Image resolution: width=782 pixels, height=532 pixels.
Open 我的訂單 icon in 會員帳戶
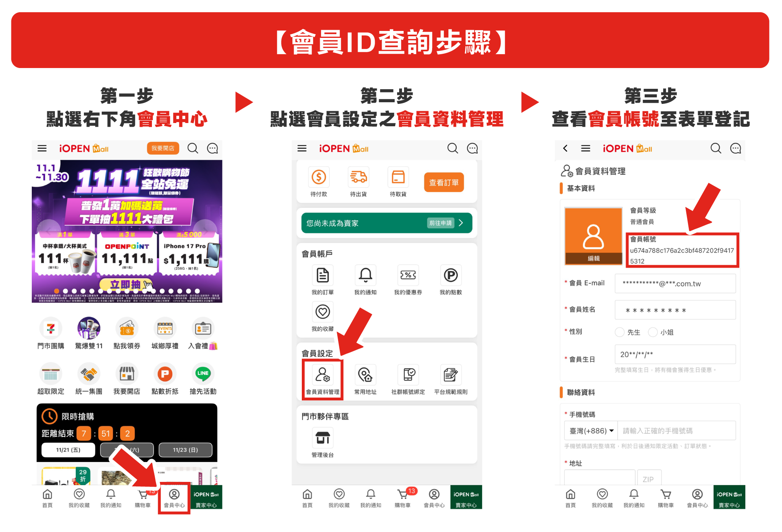click(x=323, y=275)
